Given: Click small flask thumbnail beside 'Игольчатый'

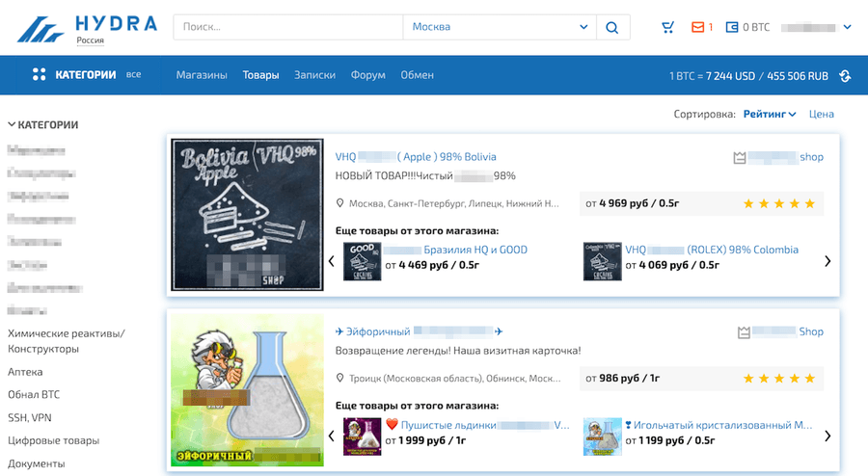Looking at the screenshot, I should pyautogui.click(x=602, y=436).
